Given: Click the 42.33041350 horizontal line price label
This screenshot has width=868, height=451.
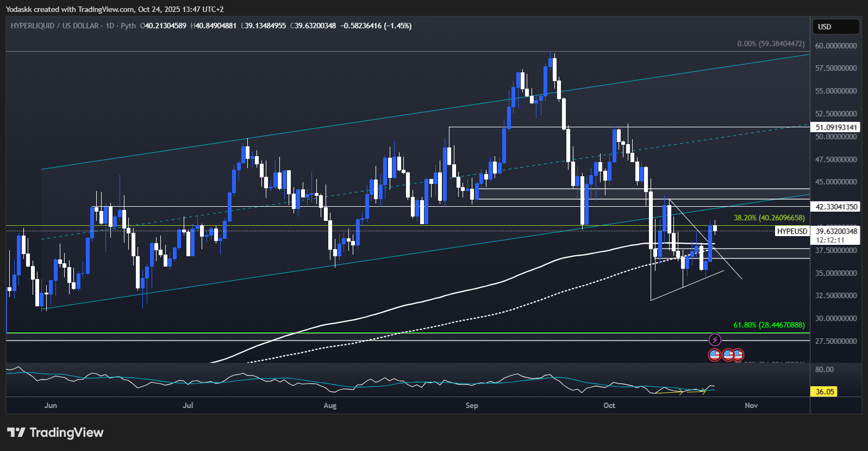Looking at the screenshot, I should click(836, 207).
